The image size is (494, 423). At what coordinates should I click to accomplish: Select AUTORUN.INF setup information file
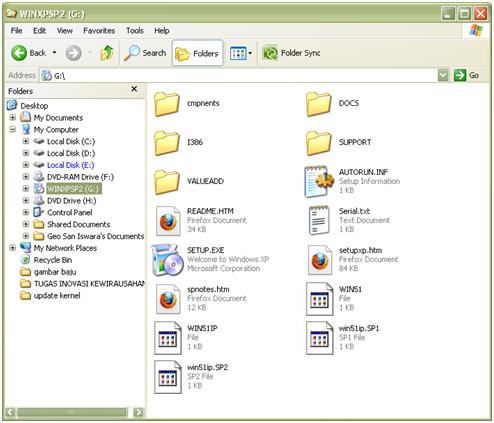pyautogui.click(x=319, y=182)
